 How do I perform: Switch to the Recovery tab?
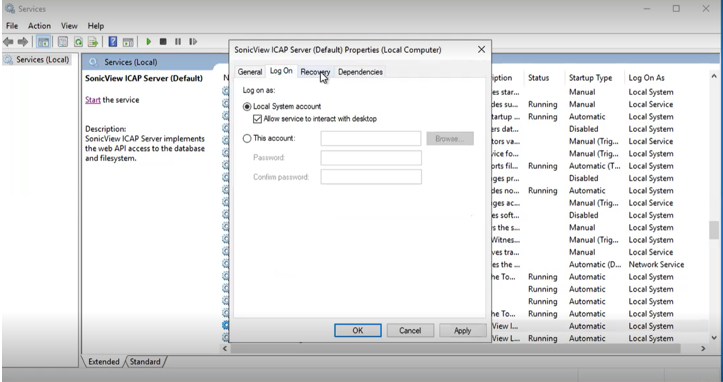point(315,72)
